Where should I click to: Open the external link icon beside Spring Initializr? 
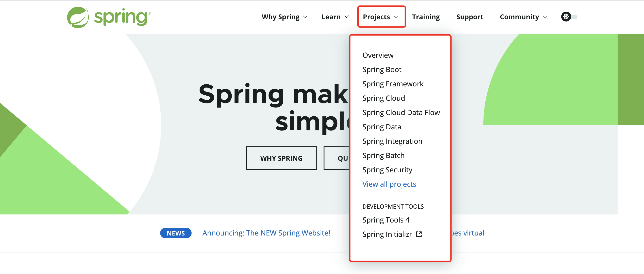tap(419, 234)
